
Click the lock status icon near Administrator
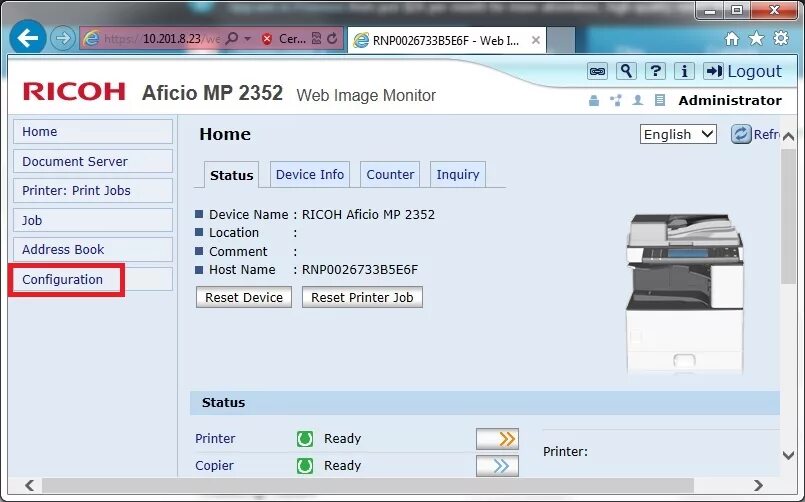594,100
